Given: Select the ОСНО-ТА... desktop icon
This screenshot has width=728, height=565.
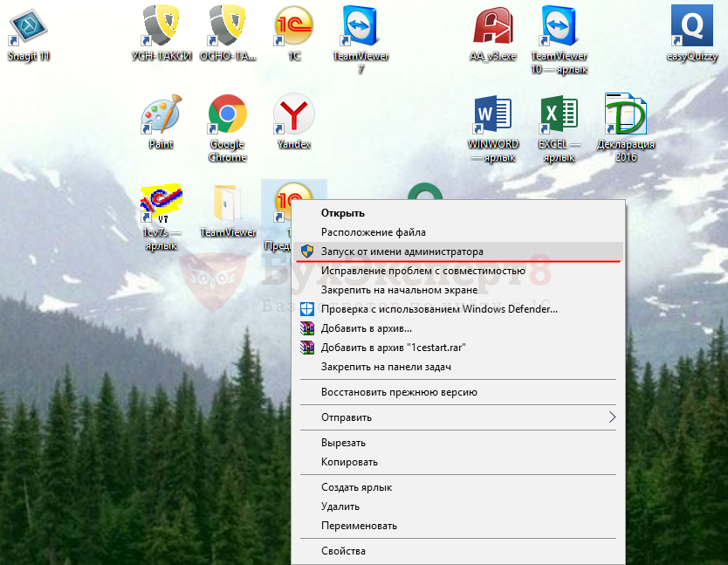Looking at the screenshot, I should click(228, 33).
